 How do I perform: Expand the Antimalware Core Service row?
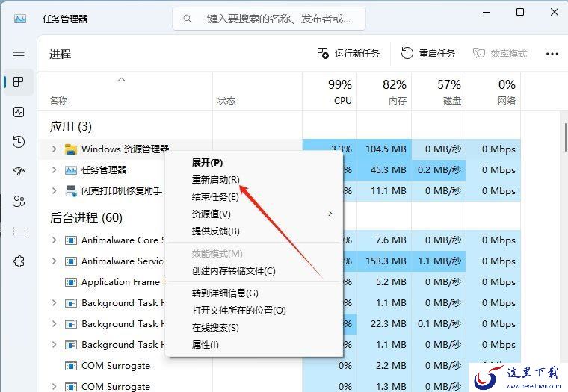coord(54,240)
